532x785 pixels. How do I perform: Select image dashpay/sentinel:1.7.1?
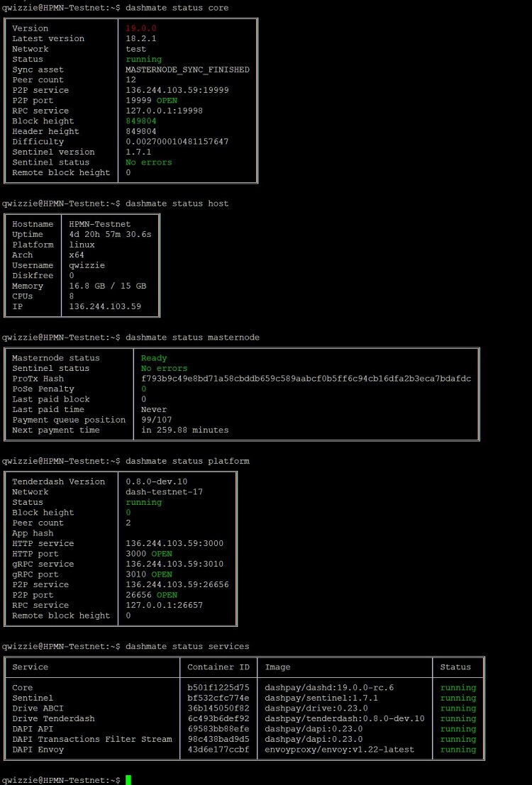coord(321,698)
